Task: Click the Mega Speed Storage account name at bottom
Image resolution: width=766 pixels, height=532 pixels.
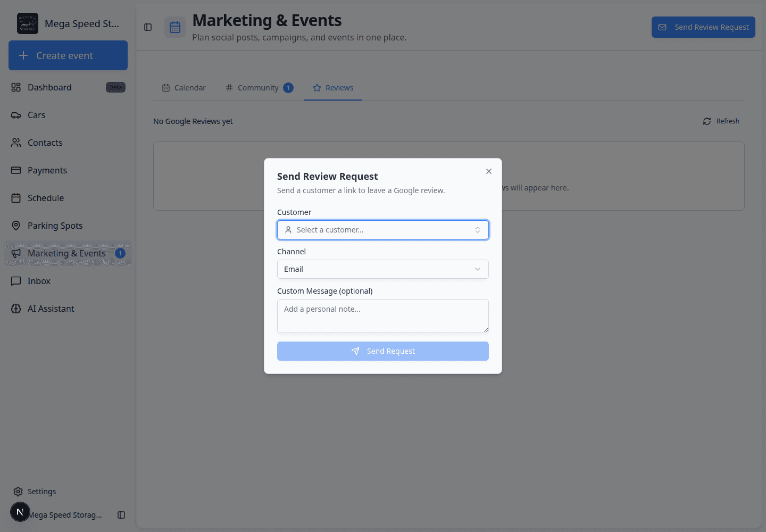Action: coord(65,515)
